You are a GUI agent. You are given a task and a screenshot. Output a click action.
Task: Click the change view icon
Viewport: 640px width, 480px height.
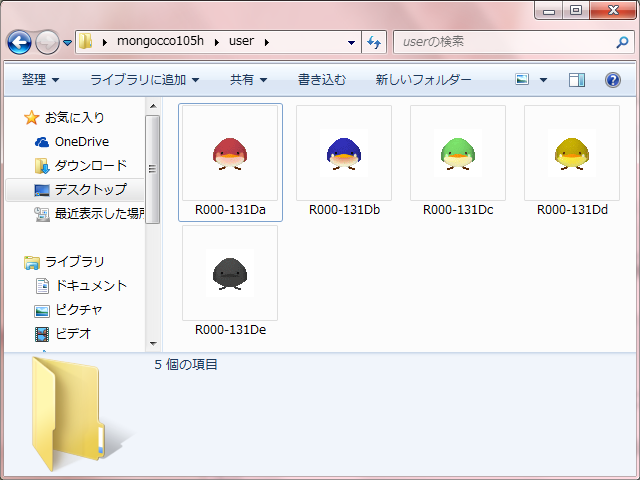[523, 79]
